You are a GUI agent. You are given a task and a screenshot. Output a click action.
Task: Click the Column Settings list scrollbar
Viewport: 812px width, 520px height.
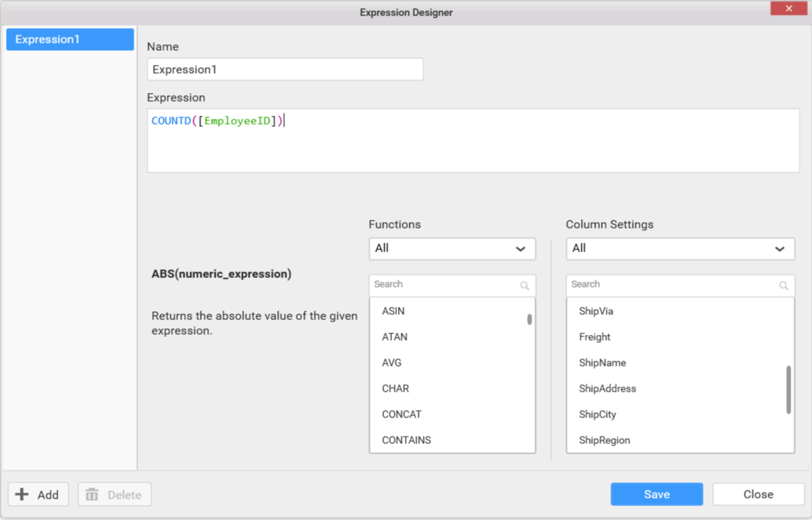click(788, 389)
